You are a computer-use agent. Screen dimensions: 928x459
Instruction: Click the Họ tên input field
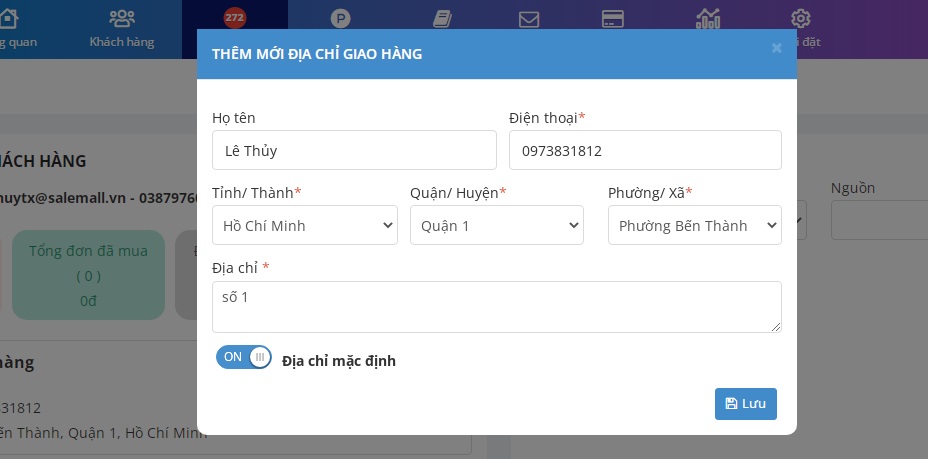tap(354, 151)
